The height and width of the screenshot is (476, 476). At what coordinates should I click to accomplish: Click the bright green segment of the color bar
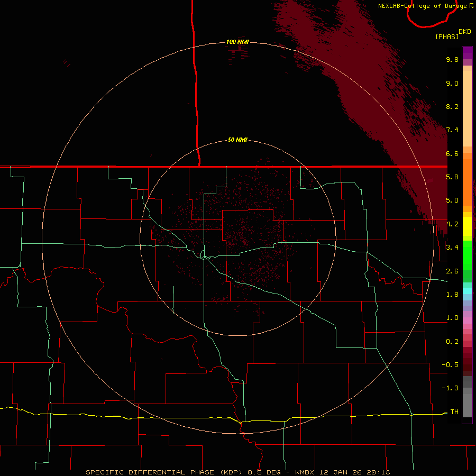click(467, 255)
